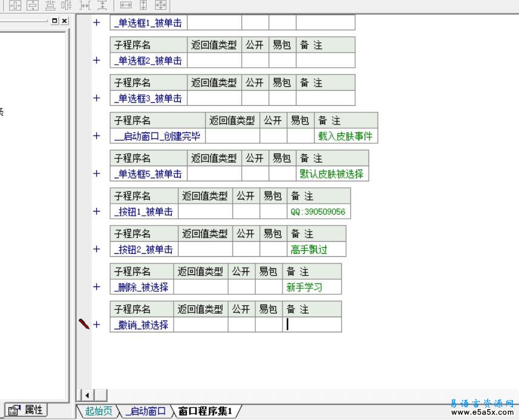Click the center vertically in window toolbar icon

tap(33, 5)
